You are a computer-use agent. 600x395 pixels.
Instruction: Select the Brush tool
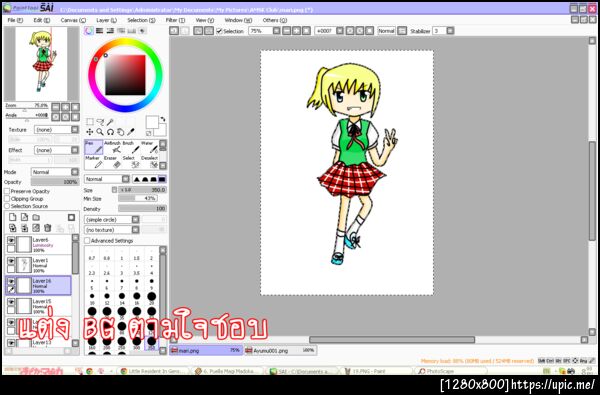pos(131,147)
